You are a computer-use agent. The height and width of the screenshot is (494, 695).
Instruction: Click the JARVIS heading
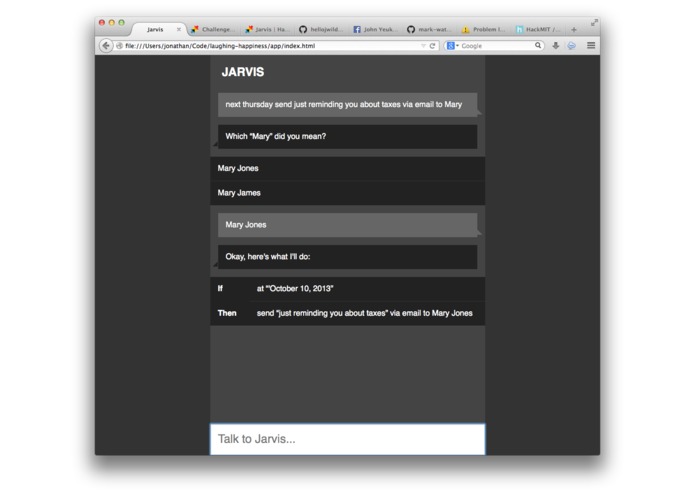click(x=243, y=72)
